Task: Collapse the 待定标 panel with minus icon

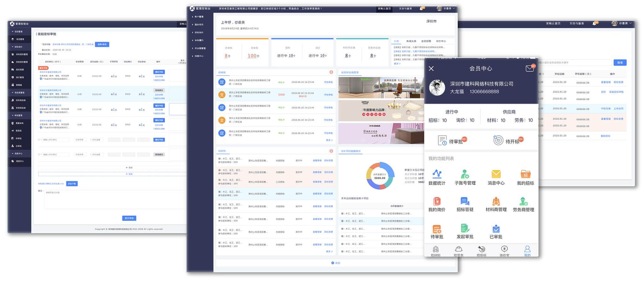Action: pos(331,151)
